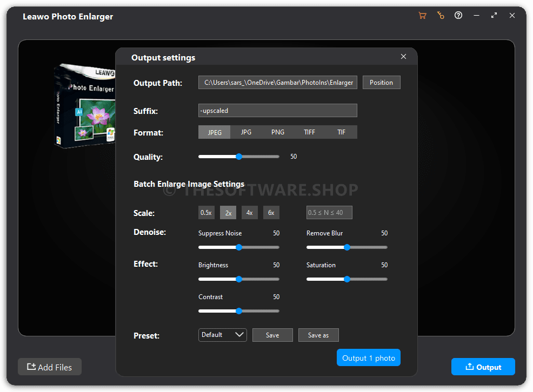The width and height of the screenshot is (533, 392).
Task: Select TIF format
Action: click(341, 132)
